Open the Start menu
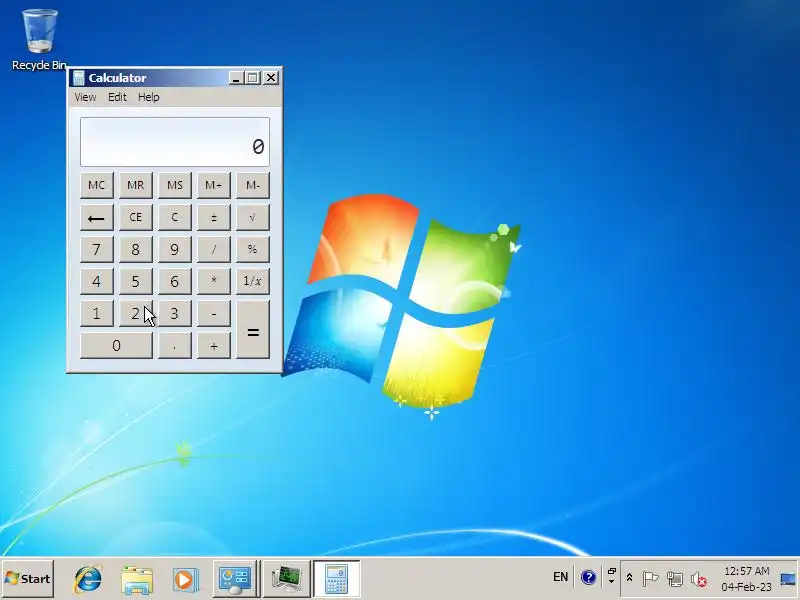 (28, 579)
